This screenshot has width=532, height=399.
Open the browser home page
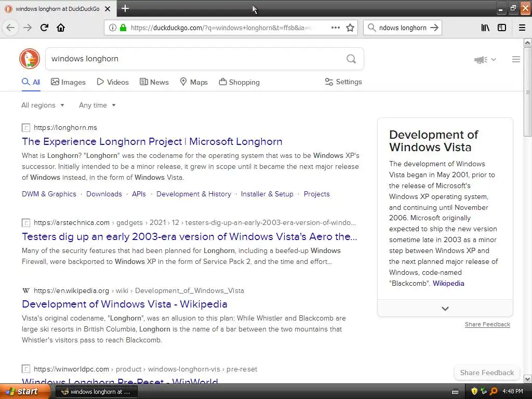pyautogui.click(x=61, y=28)
